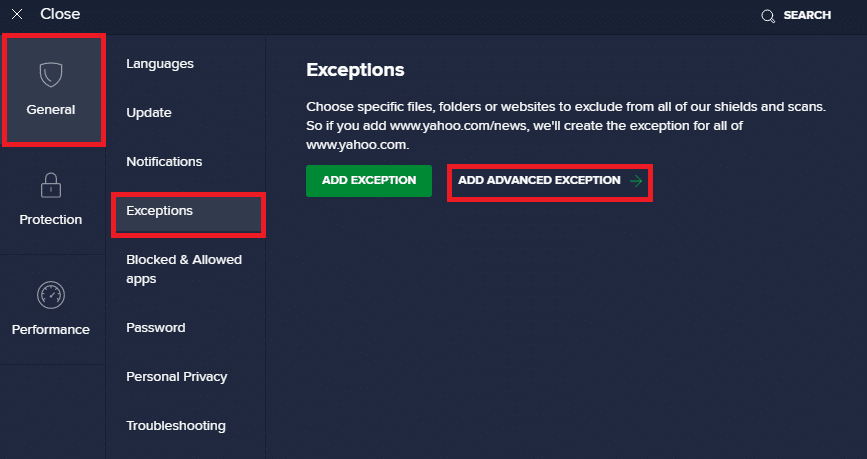Select Troubleshooting in the sidebar
This screenshot has height=459, width=867.
(175, 426)
